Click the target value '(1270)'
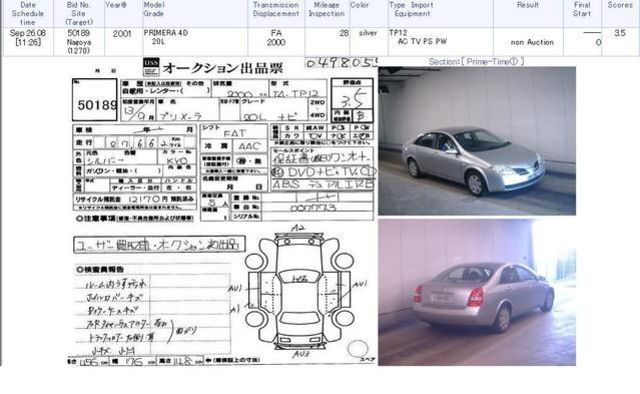 click(x=78, y=51)
